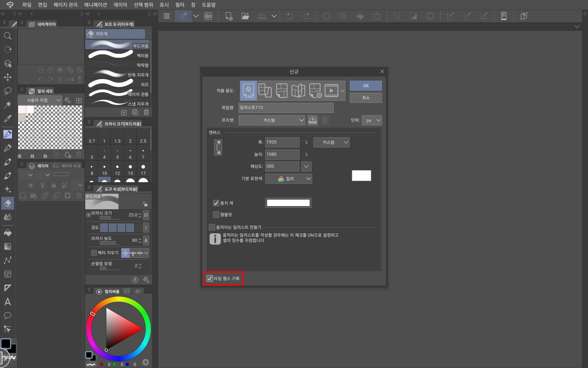Enable the 벡터 지우기 checkbox

(x=94, y=253)
